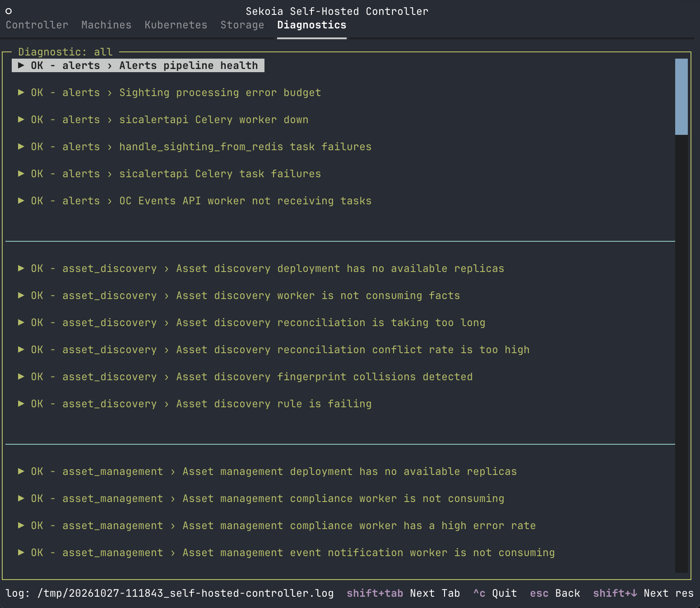This screenshot has height=608, width=700.
Task: Go to the Kubernetes tab
Action: click(x=176, y=25)
